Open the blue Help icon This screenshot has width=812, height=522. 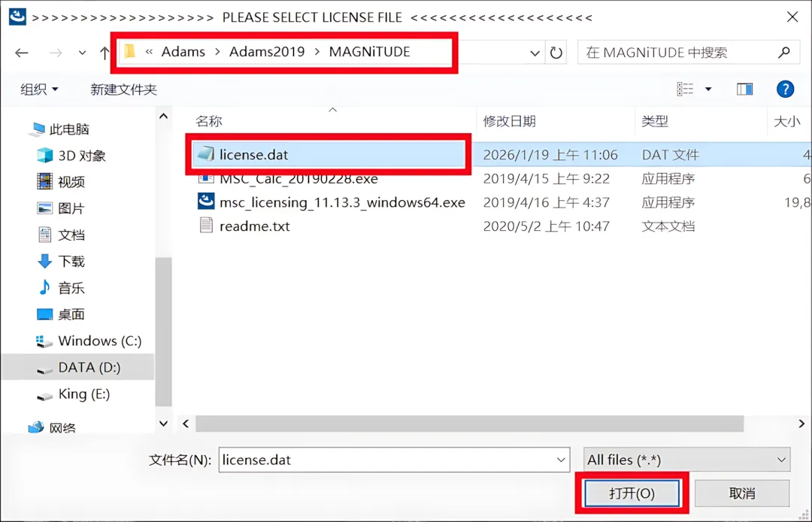point(785,89)
